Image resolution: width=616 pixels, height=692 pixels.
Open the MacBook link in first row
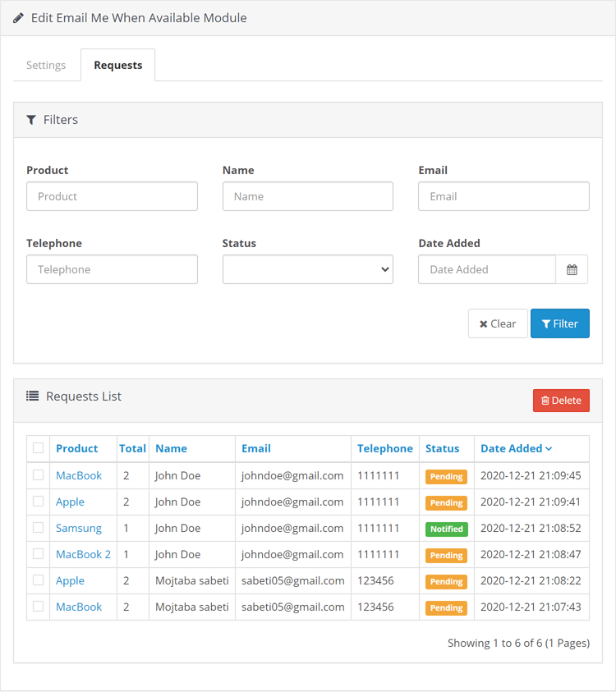[x=79, y=475]
